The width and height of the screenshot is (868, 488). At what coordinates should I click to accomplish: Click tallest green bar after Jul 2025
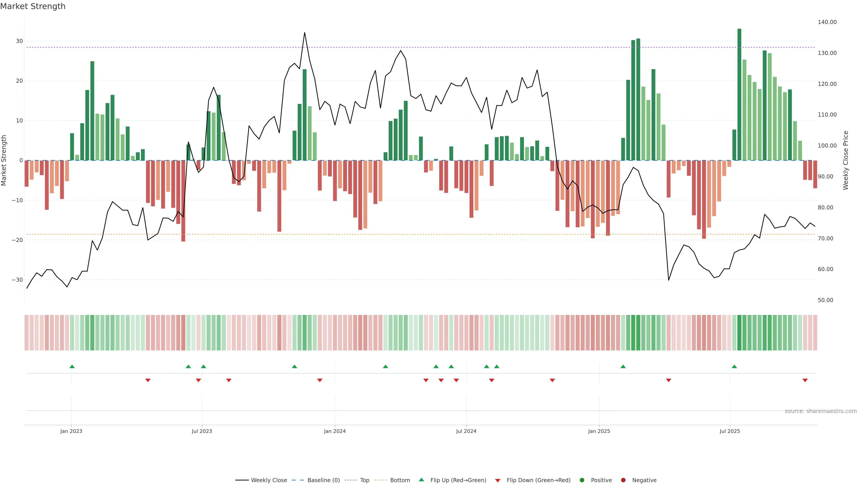point(739,94)
